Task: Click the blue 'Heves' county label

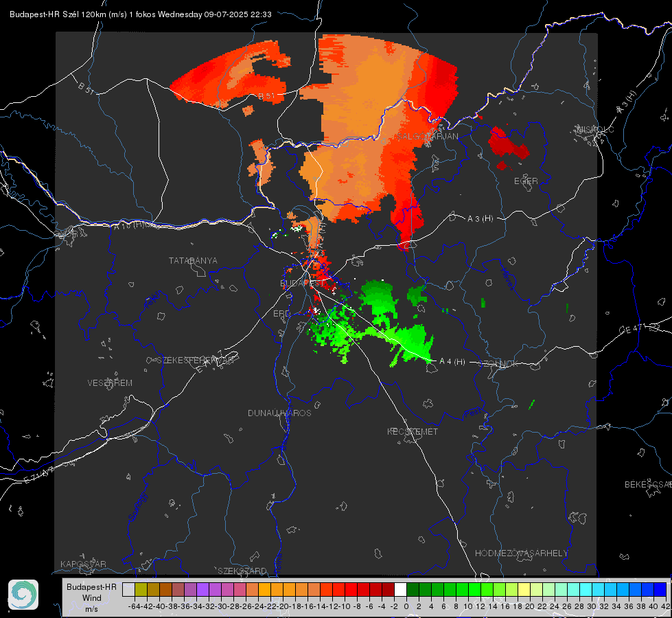Action: (x=507, y=279)
